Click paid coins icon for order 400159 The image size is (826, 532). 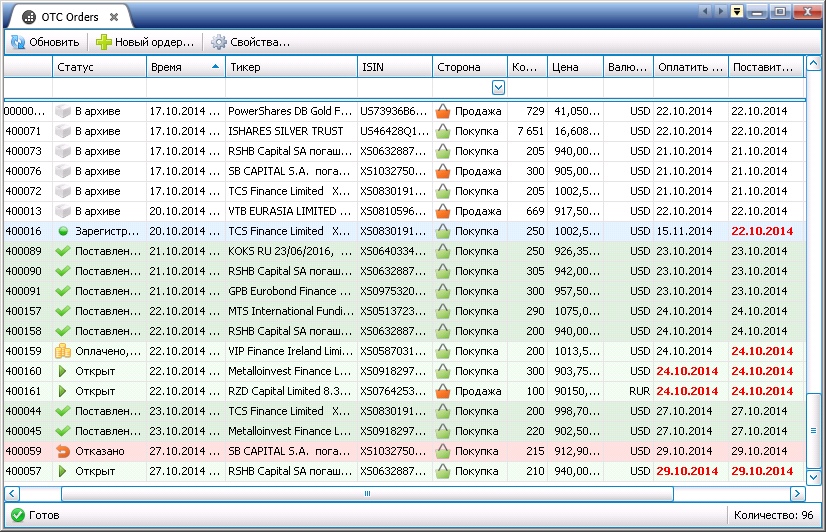coord(63,351)
